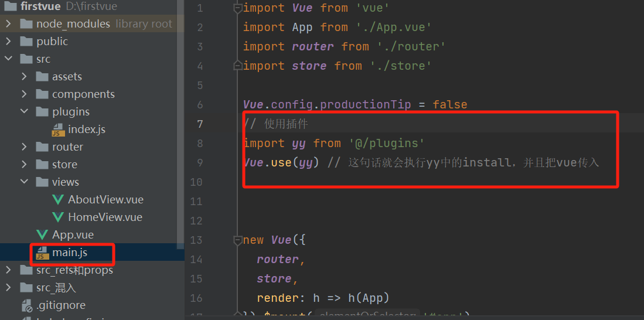Viewport: 644px width, 320px height.
Task: Click the index.js JavaScript file icon
Action: coord(57,130)
